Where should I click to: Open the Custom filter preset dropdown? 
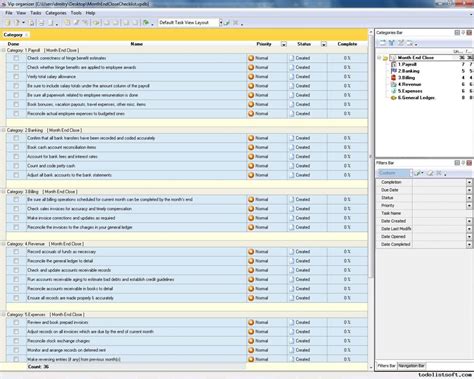coord(411,173)
